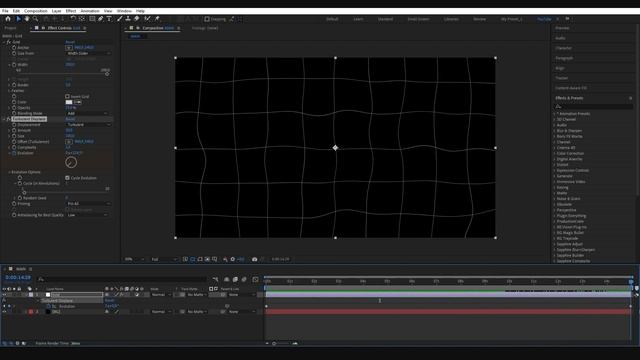Select the Pen tool
The width and height of the screenshot is (640, 360).
101,19
